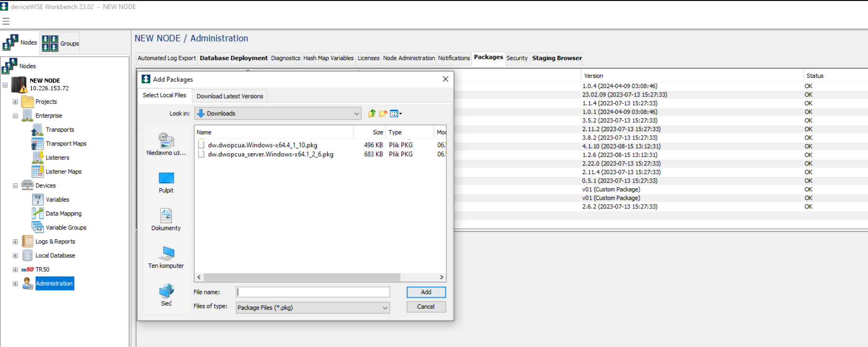Jump to the Ten komputer shortcut
The image size is (868, 347).
(166, 258)
